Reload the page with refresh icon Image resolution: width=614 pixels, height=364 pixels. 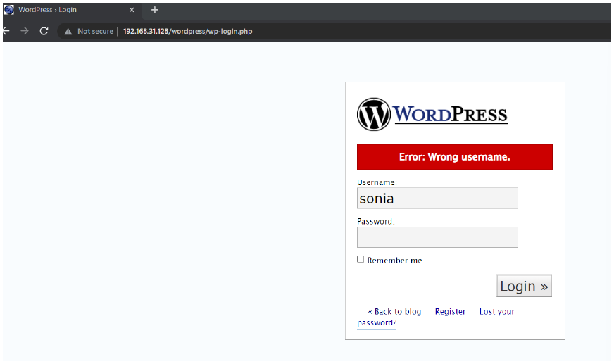pos(44,31)
